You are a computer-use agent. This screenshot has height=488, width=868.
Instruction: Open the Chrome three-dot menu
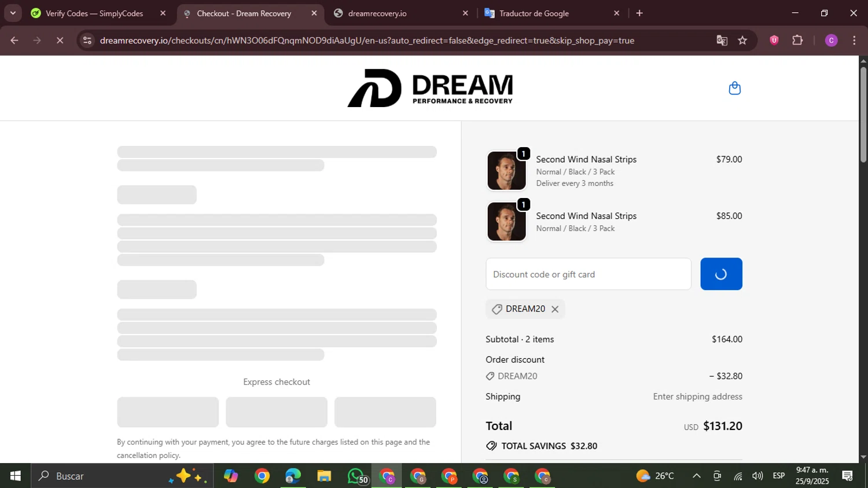click(x=854, y=41)
